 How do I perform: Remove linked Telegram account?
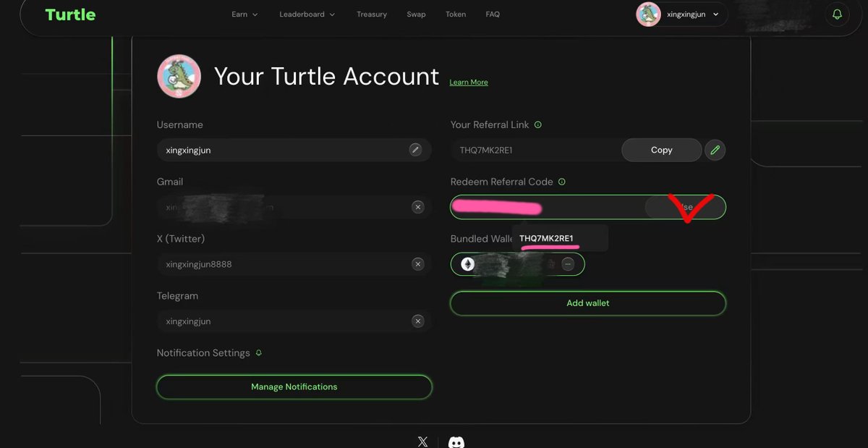click(x=417, y=321)
